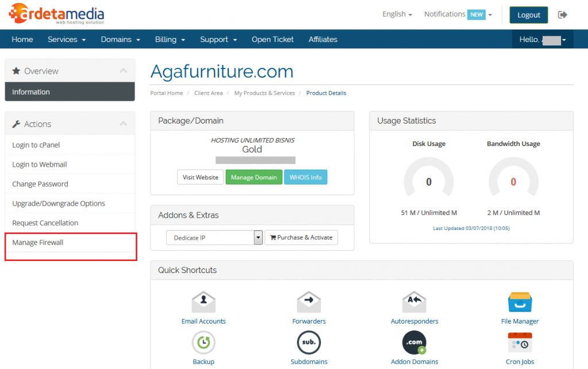Go to Client Area breadcrumb link
588x369 pixels.
[208, 93]
